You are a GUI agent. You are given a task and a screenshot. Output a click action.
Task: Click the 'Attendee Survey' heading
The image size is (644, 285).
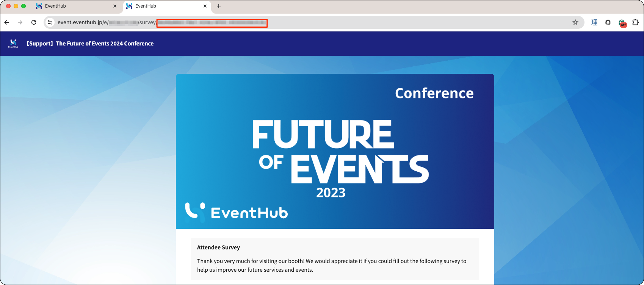pyautogui.click(x=218, y=247)
